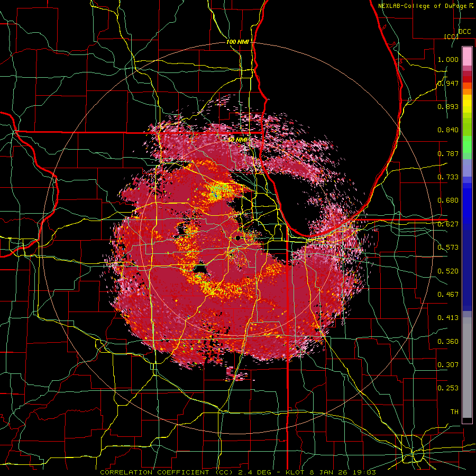
Task: Click the 1.000 value on the color scale
Action: pos(448,59)
